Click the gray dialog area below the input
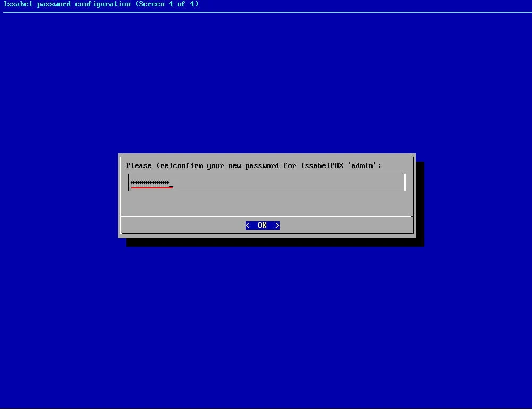Screen dimensions: 532x409 pos(266,204)
